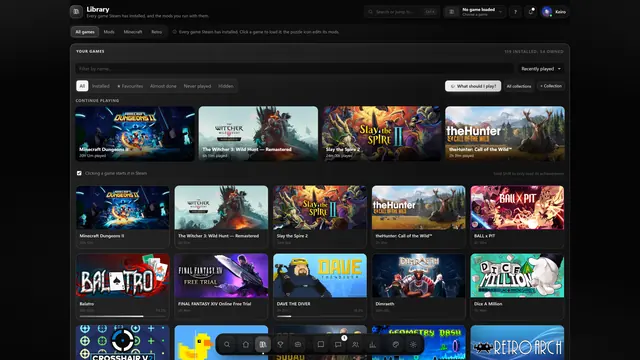640x360 pixels.
Task: Open theHunter banner in Continue Playing
Action: tap(505, 133)
